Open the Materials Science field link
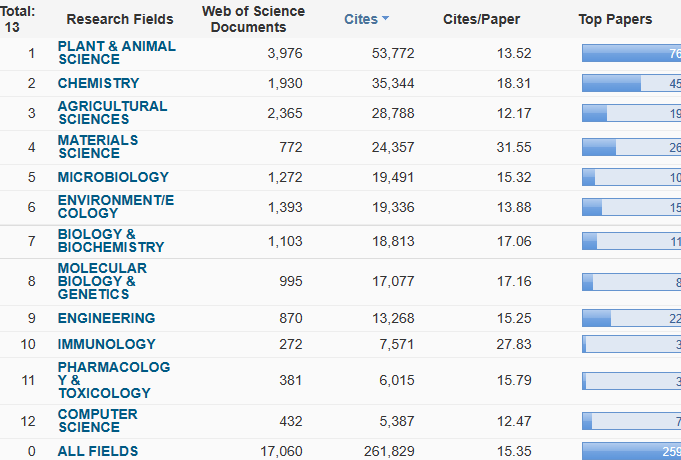Image resolution: width=681 pixels, height=460 pixels. [98, 146]
